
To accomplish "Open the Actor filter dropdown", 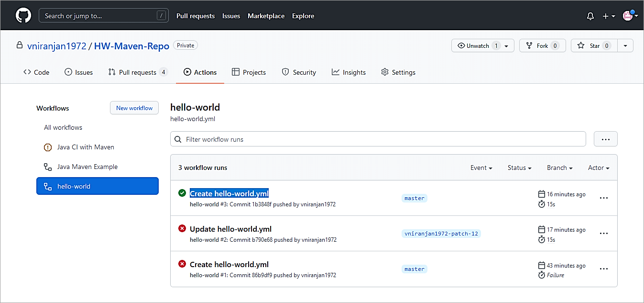I will click(599, 168).
